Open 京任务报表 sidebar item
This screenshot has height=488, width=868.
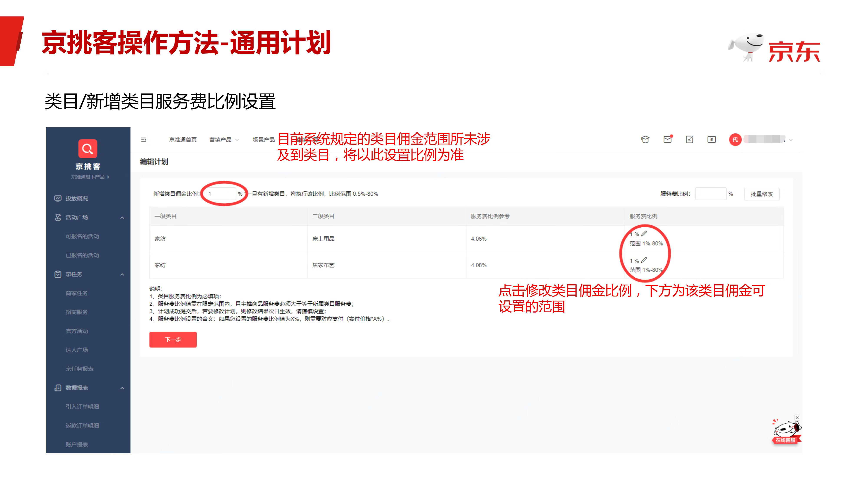(x=79, y=369)
